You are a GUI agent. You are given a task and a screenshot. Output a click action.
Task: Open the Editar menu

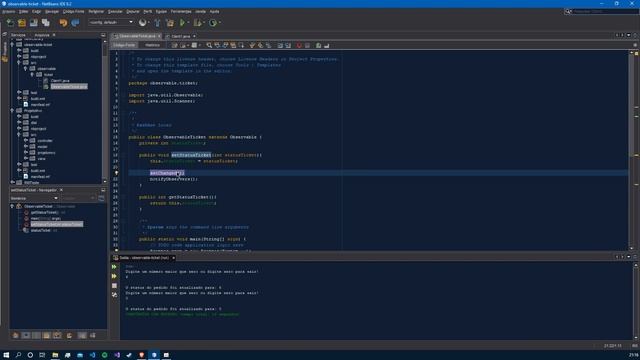point(23,11)
